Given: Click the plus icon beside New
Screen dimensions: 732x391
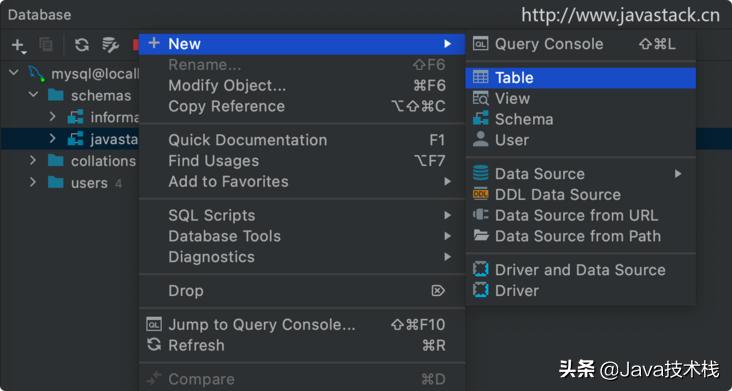Looking at the screenshot, I should 154,43.
